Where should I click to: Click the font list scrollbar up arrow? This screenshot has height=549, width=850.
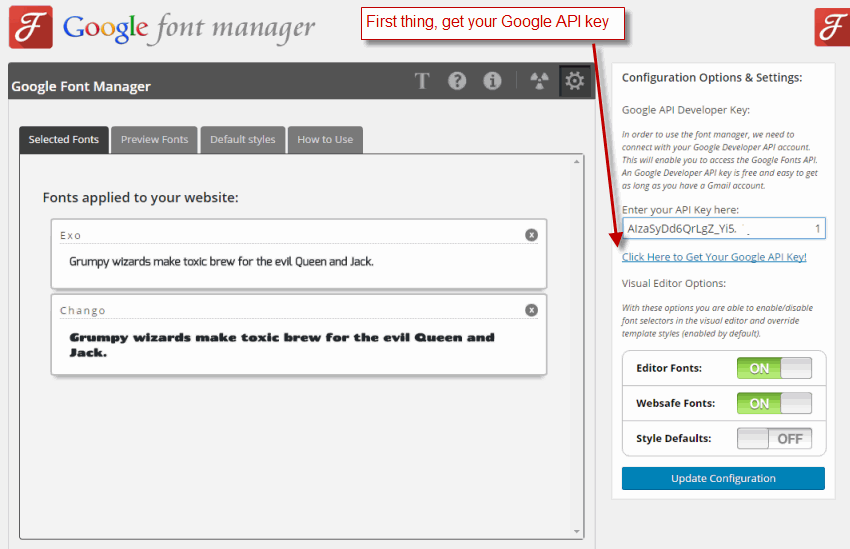point(576,162)
